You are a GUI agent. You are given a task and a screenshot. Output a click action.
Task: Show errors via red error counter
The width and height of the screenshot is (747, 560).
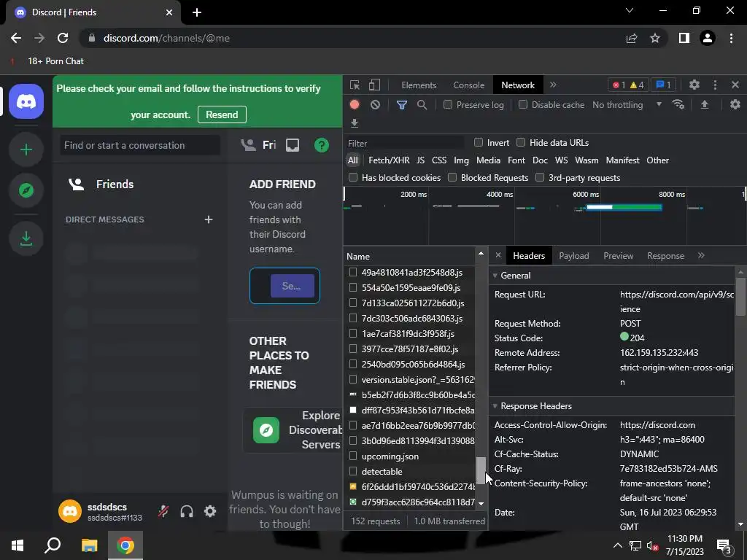point(619,85)
